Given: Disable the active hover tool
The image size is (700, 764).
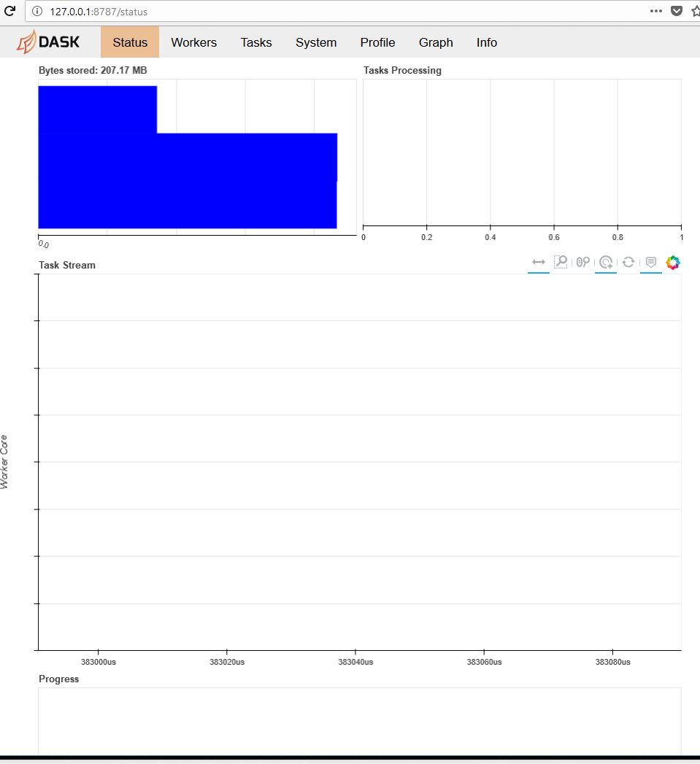Looking at the screenshot, I should tap(650, 261).
